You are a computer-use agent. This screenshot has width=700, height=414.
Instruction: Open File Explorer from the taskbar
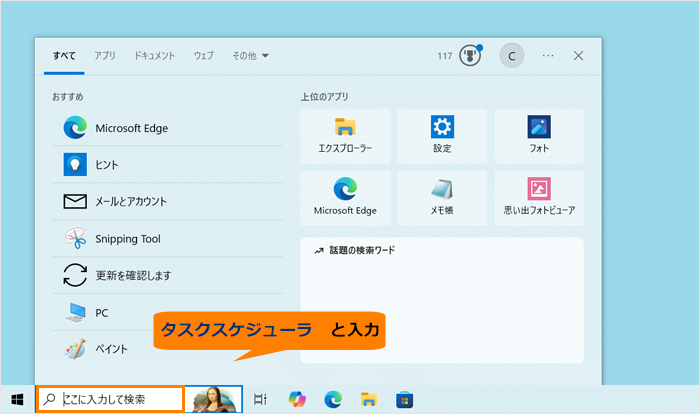(369, 399)
